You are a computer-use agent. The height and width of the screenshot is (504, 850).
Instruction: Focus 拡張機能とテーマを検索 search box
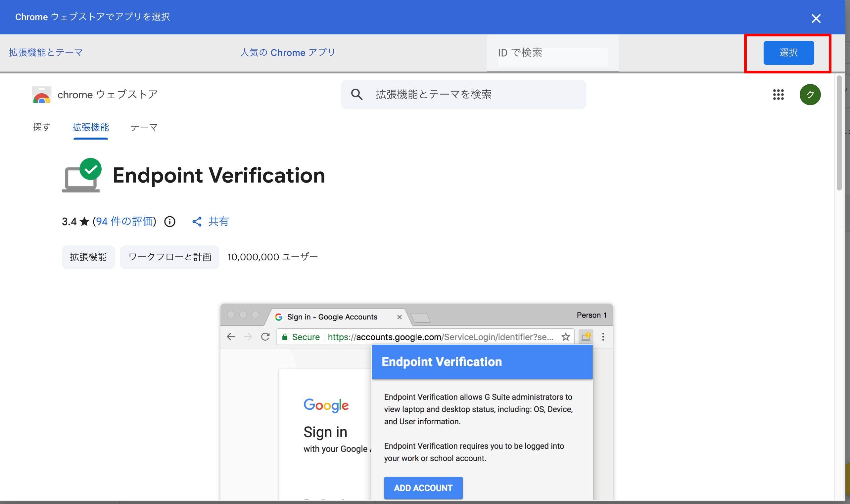pos(463,94)
